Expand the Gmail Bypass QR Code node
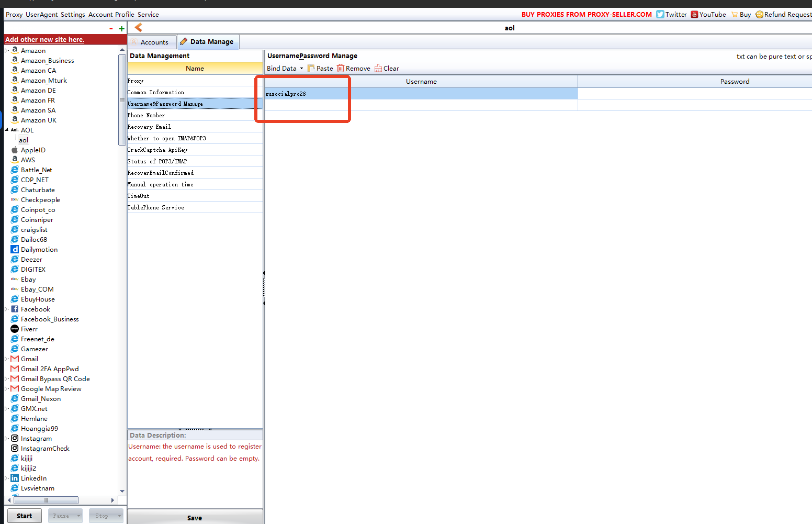 click(x=7, y=378)
